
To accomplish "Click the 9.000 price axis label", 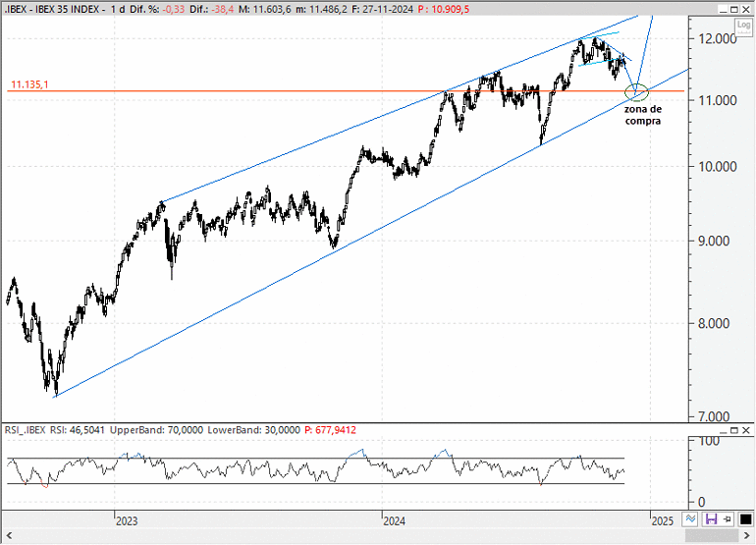I will (714, 241).
